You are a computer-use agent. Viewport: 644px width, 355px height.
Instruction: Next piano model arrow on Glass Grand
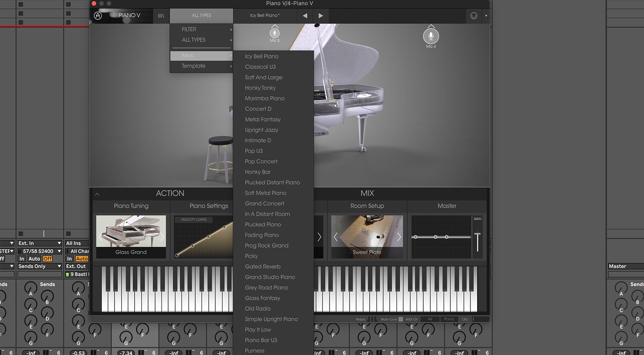pos(162,237)
